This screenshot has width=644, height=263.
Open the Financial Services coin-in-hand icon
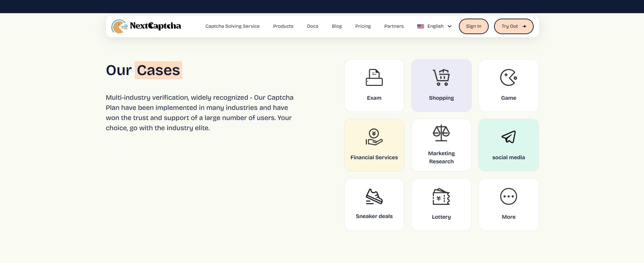(x=374, y=137)
